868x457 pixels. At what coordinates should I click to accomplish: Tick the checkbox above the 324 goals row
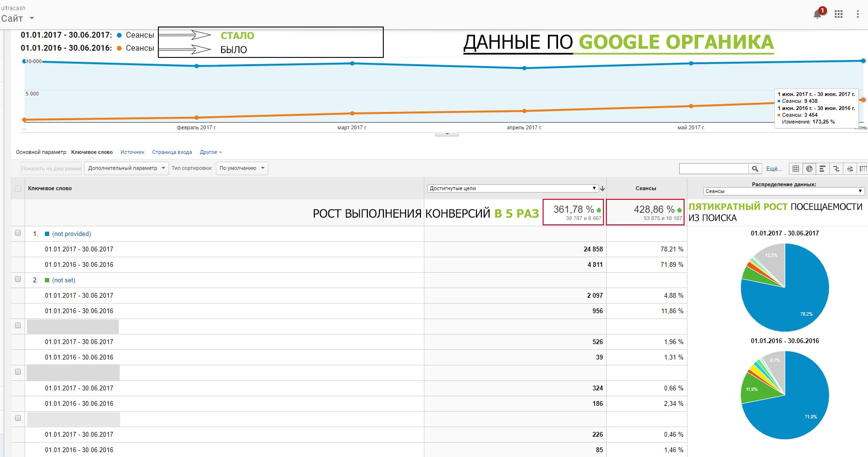(18, 372)
